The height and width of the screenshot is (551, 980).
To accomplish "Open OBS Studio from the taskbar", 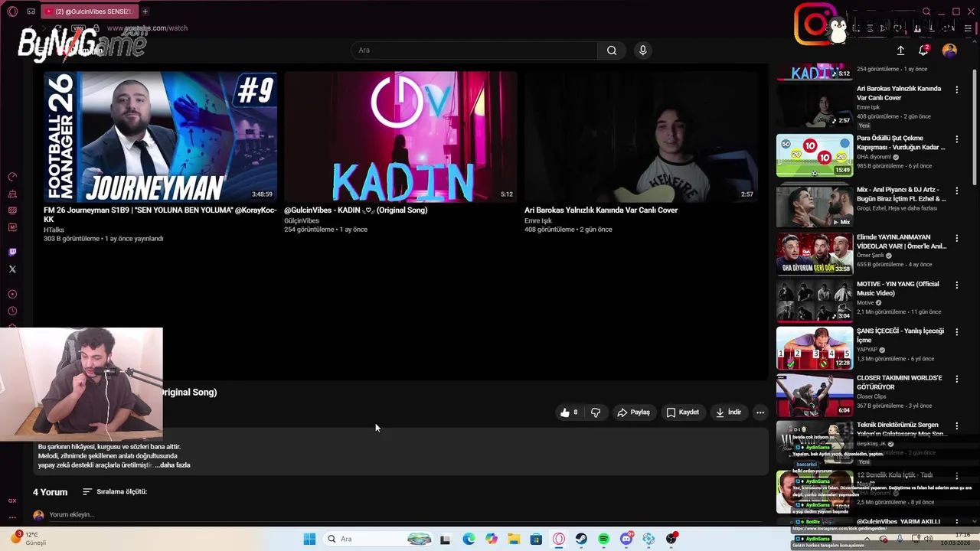I will (671, 539).
